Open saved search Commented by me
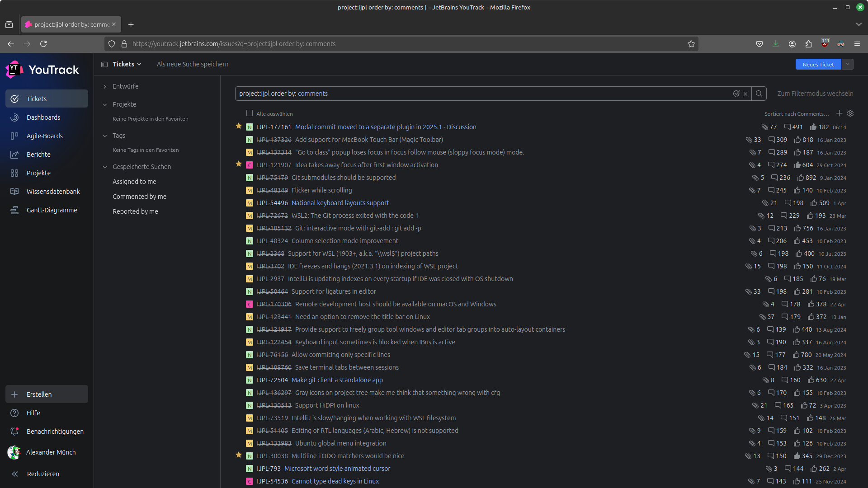Image resolution: width=868 pixels, height=488 pixels. pyautogui.click(x=139, y=196)
